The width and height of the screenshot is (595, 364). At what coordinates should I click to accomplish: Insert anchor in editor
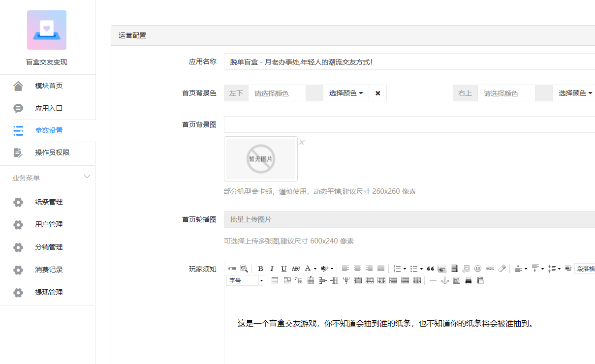click(445, 280)
